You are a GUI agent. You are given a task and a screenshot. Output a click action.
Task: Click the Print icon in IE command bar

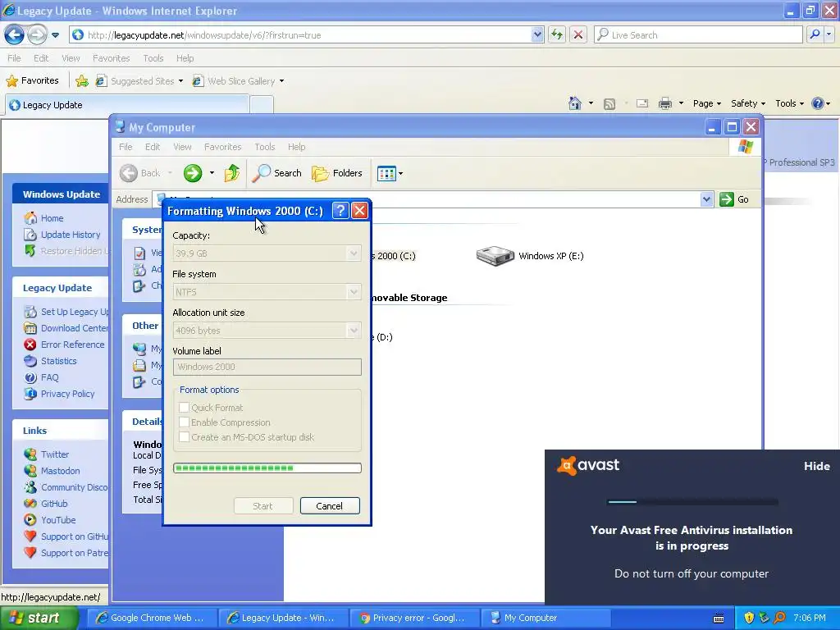click(x=664, y=103)
